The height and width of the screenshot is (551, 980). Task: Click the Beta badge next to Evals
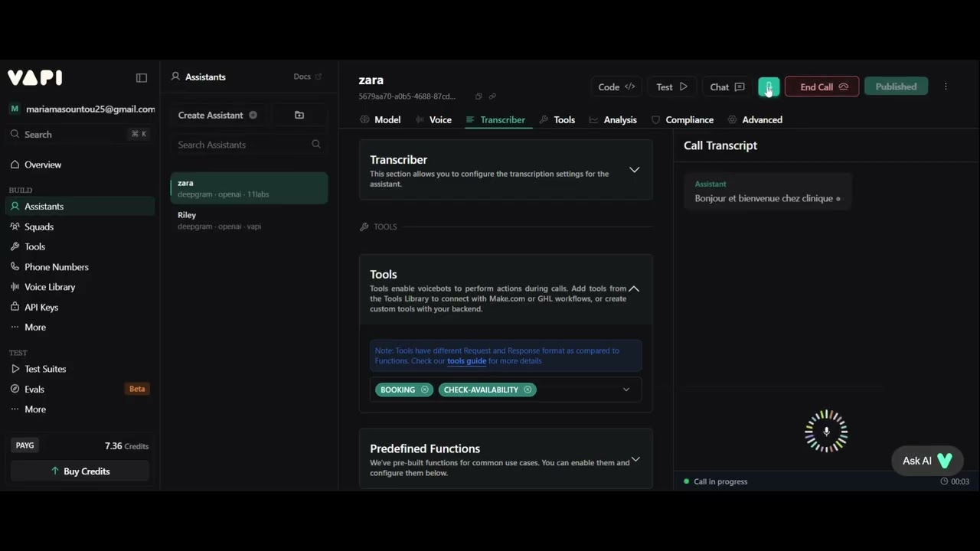[x=137, y=389]
